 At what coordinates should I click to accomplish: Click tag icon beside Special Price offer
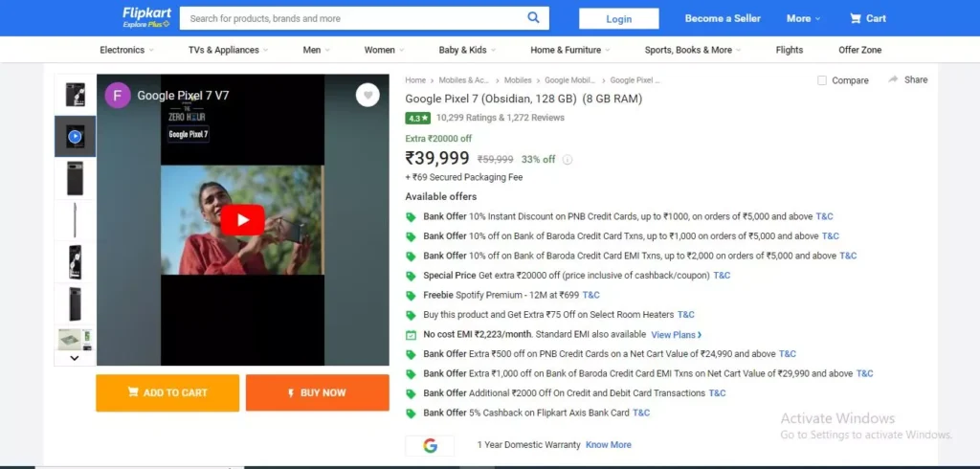pos(411,276)
